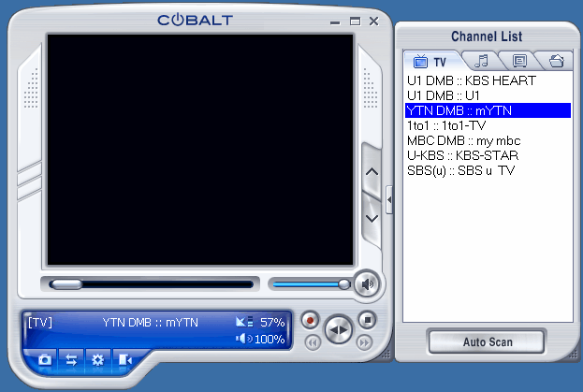
Task: Go to the next channel with the up arrow
Action: pos(372,171)
